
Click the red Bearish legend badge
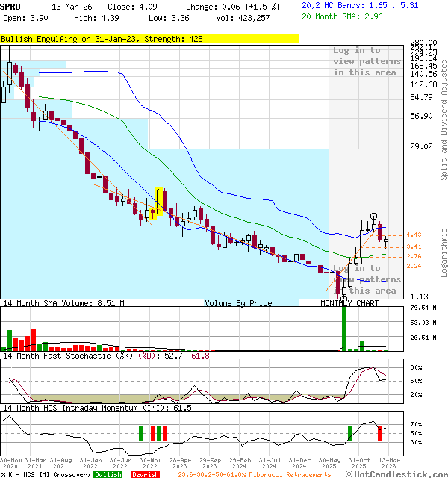click(145, 474)
